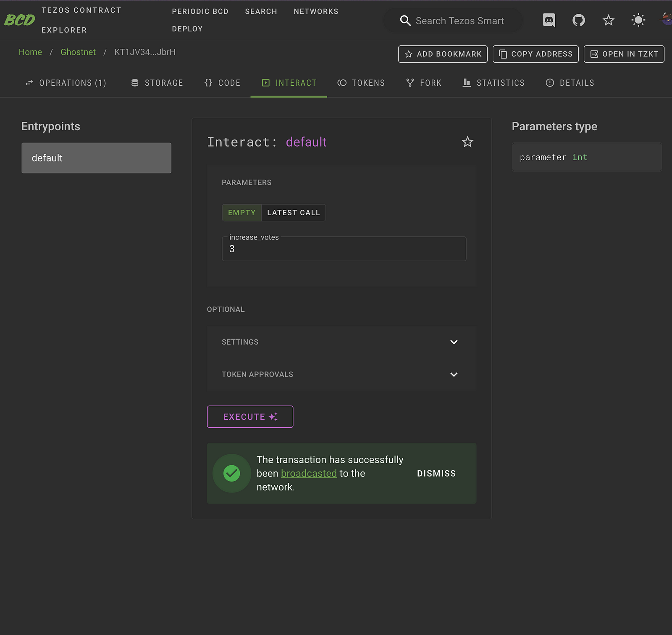Open the GitHub icon link
This screenshot has height=635, width=672.
[578, 20]
